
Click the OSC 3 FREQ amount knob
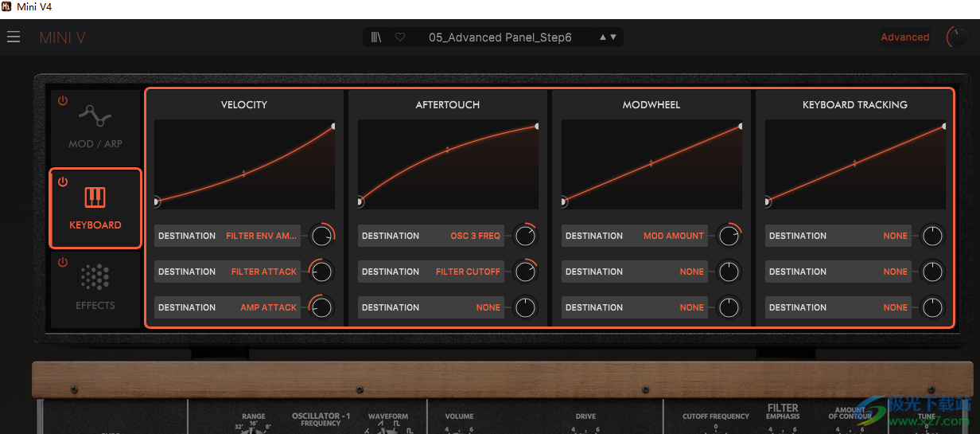[x=525, y=236]
